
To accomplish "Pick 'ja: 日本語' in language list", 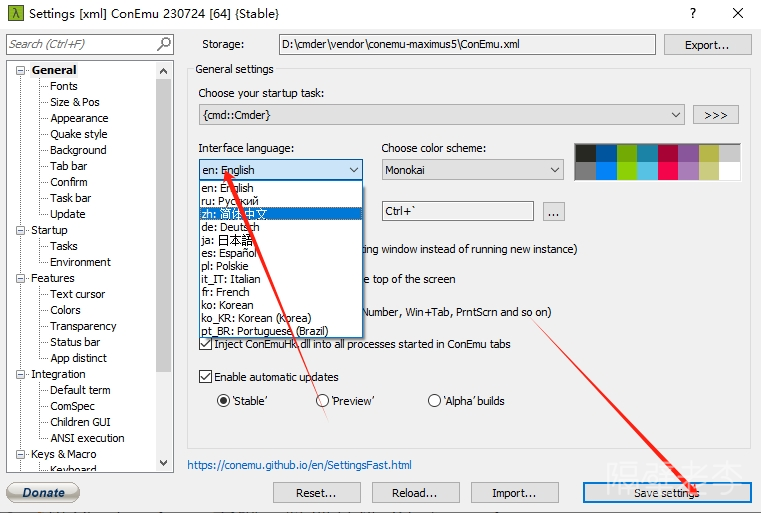I will [281, 240].
